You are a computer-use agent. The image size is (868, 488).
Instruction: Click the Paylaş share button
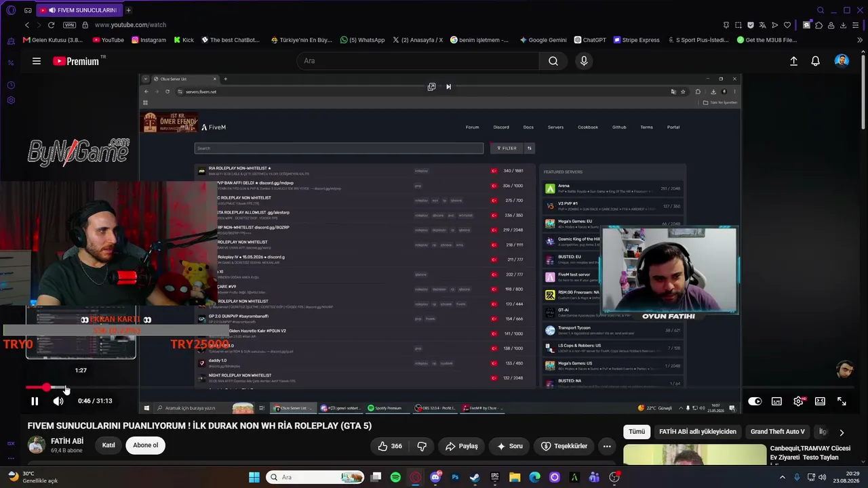point(462,446)
